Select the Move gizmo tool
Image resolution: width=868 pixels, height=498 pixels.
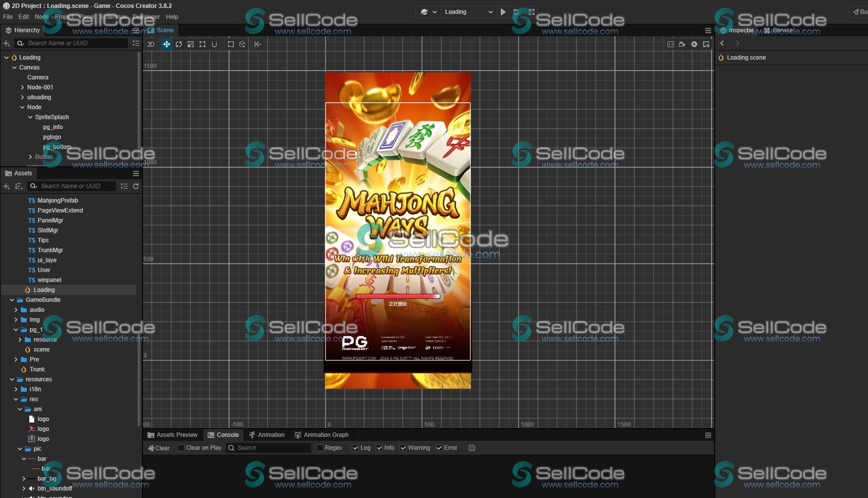click(166, 44)
